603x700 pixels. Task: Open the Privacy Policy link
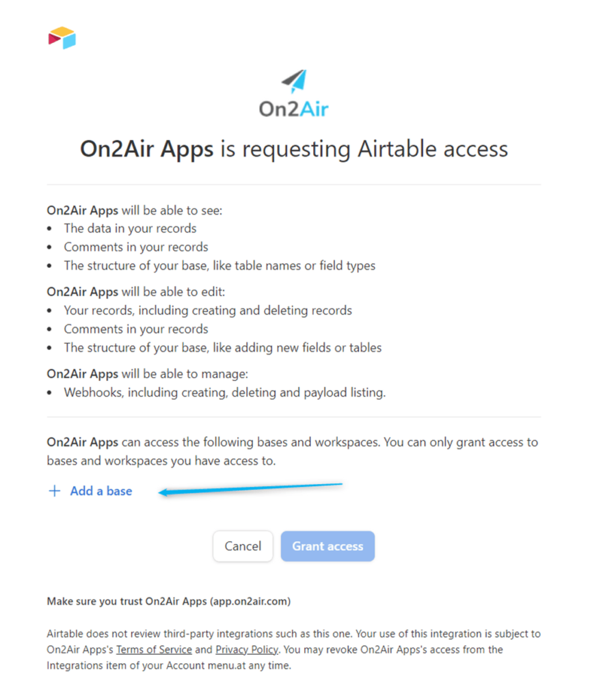[247, 649]
